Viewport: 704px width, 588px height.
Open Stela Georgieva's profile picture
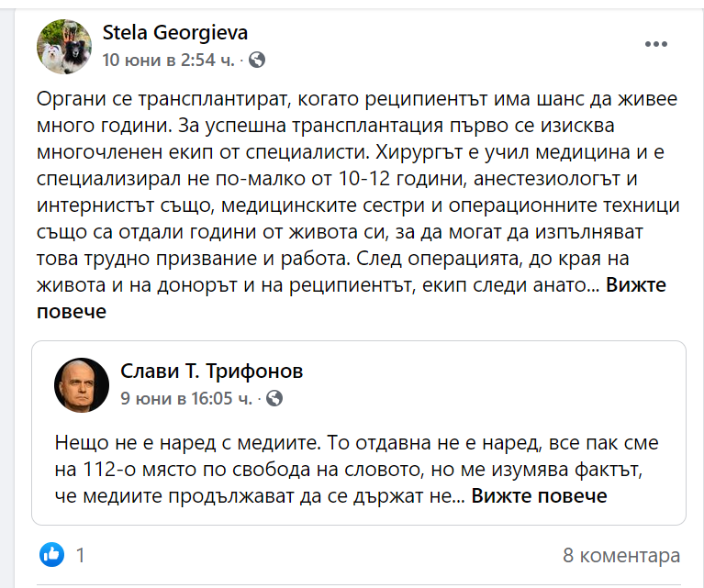pos(63,47)
